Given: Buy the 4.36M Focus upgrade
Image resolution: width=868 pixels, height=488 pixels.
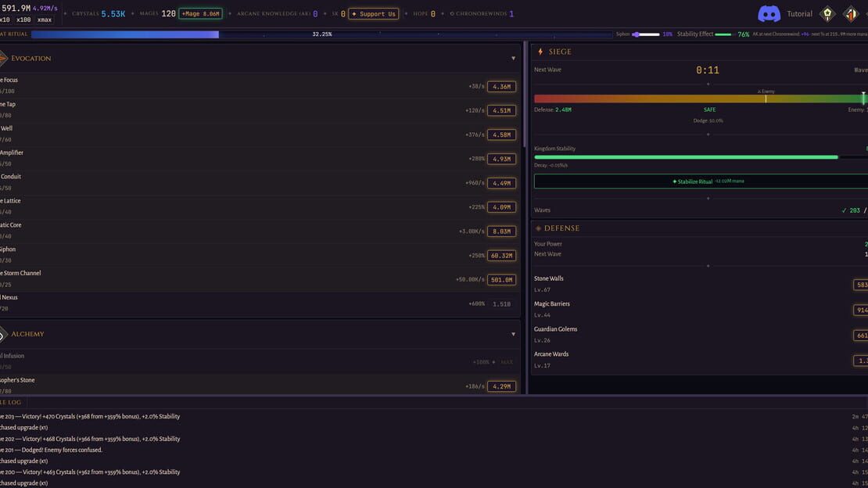Looking at the screenshot, I should pos(501,86).
